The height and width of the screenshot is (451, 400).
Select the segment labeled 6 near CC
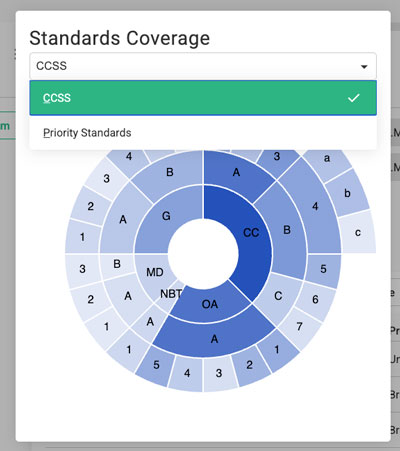(315, 299)
